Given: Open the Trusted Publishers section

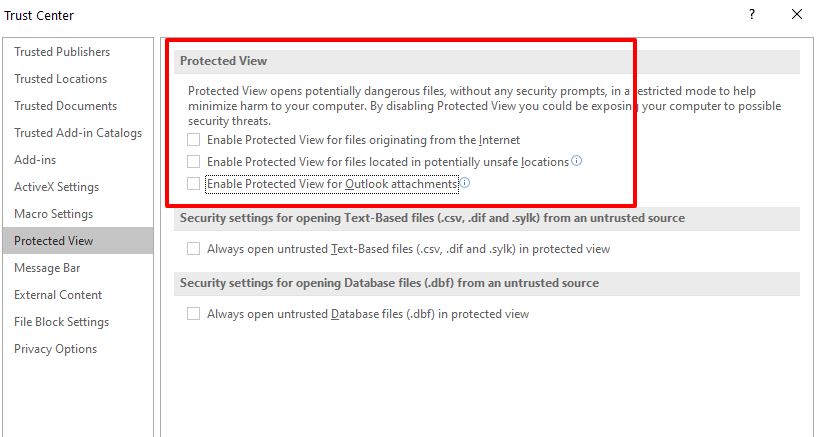Looking at the screenshot, I should point(62,52).
